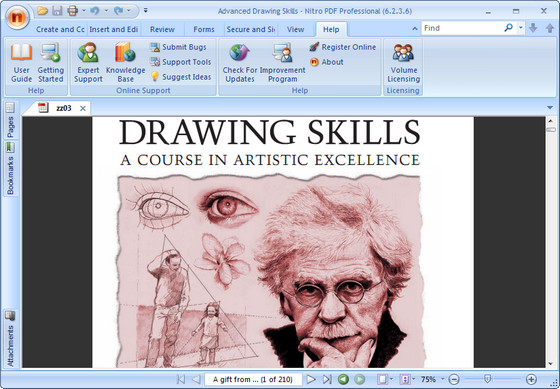Close the zz03 document tab
The image size is (560, 389).
[82, 109]
